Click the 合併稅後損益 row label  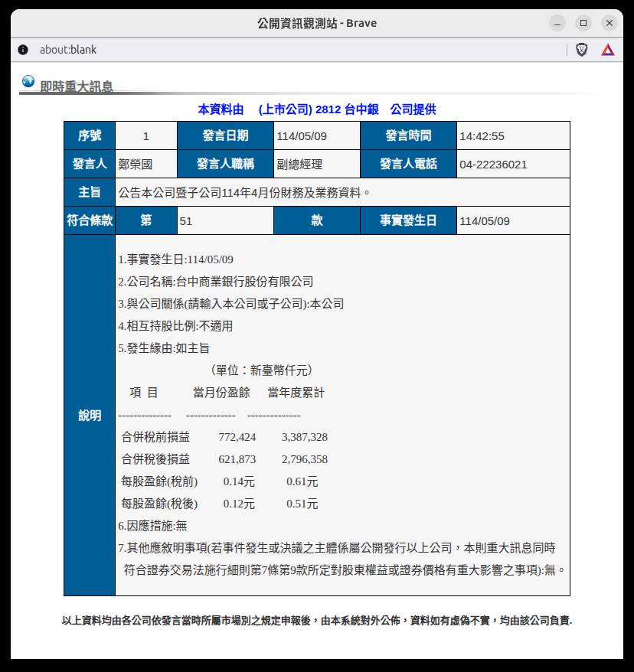coord(155,459)
